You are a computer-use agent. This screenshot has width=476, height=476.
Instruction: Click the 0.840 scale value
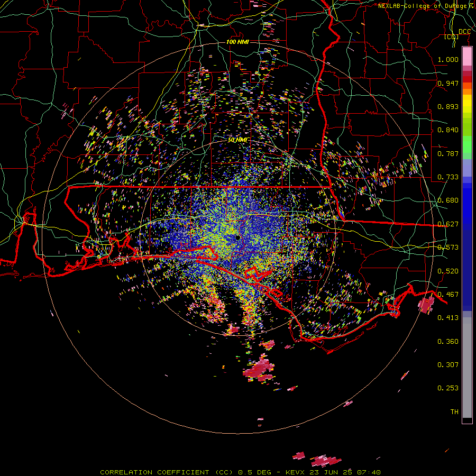tap(448, 130)
